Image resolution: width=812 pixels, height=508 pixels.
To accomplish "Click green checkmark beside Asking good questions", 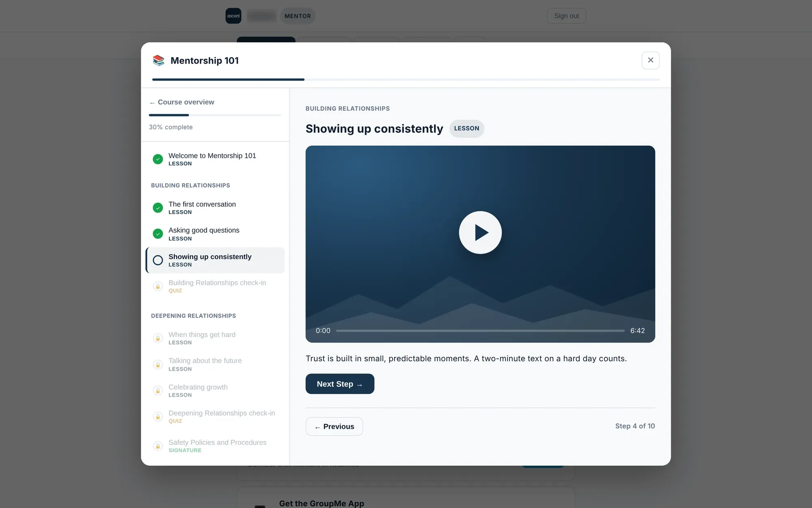I will [x=158, y=234].
